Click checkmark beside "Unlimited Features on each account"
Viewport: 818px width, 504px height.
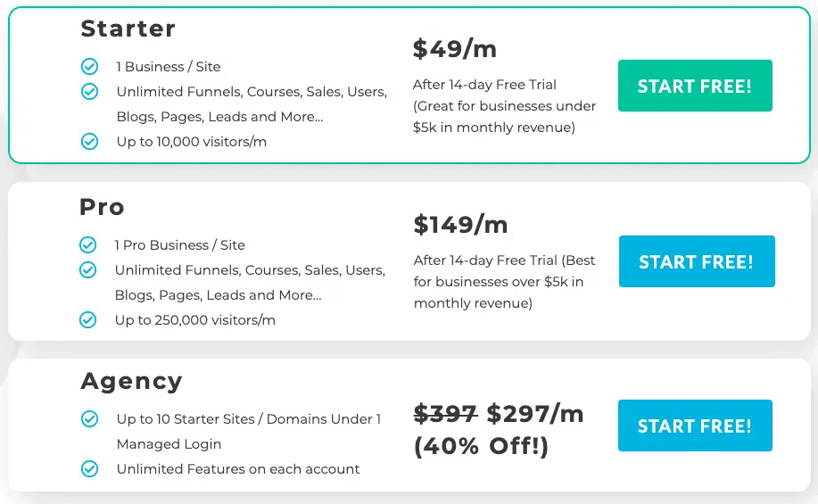pyautogui.click(x=89, y=468)
